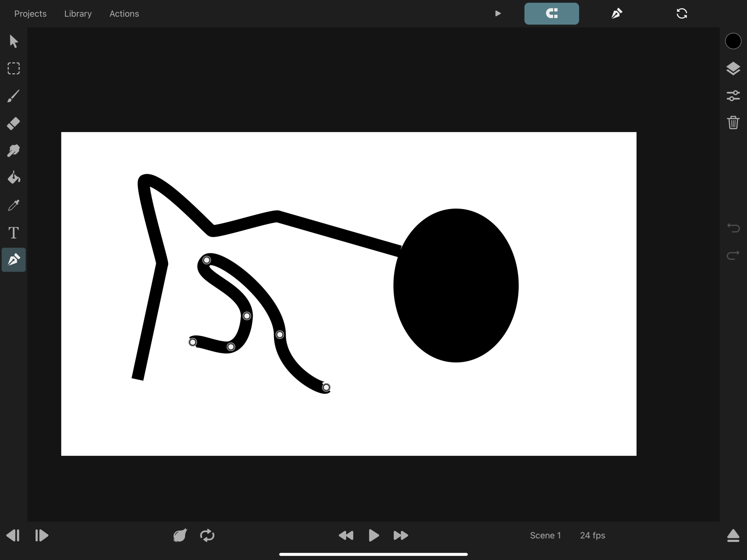Select the Brush tool

13,96
